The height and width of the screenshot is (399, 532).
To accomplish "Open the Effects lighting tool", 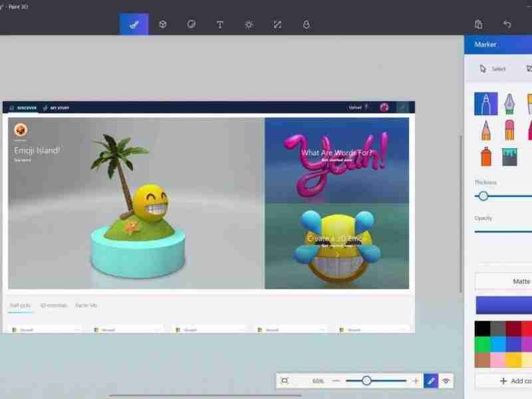I will (249, 25).
